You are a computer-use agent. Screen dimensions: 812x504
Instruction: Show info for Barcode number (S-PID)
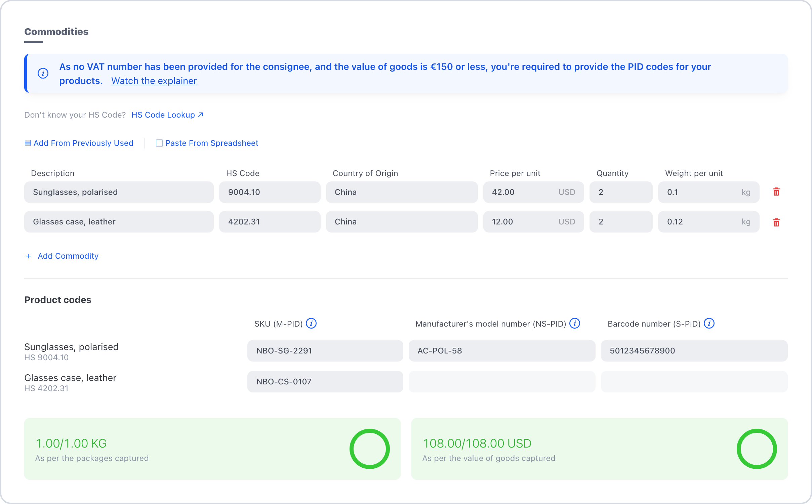point(709,323)
